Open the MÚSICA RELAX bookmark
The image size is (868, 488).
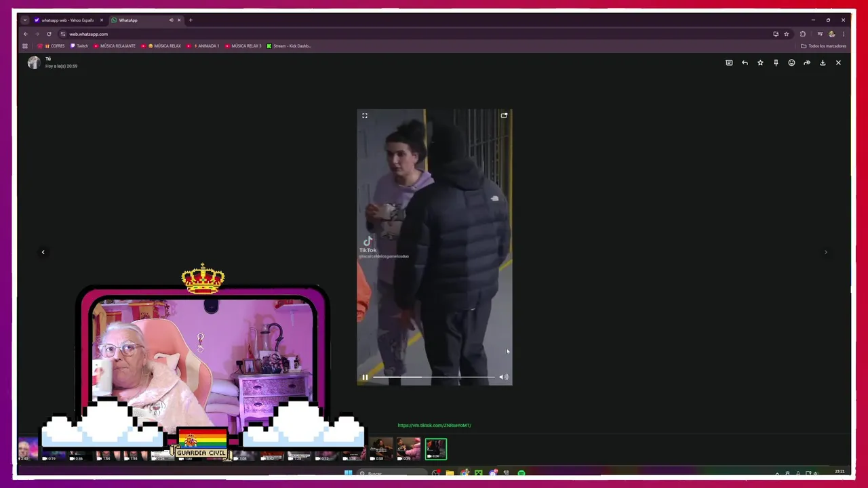pyautogui.click(x=161, y=46)
